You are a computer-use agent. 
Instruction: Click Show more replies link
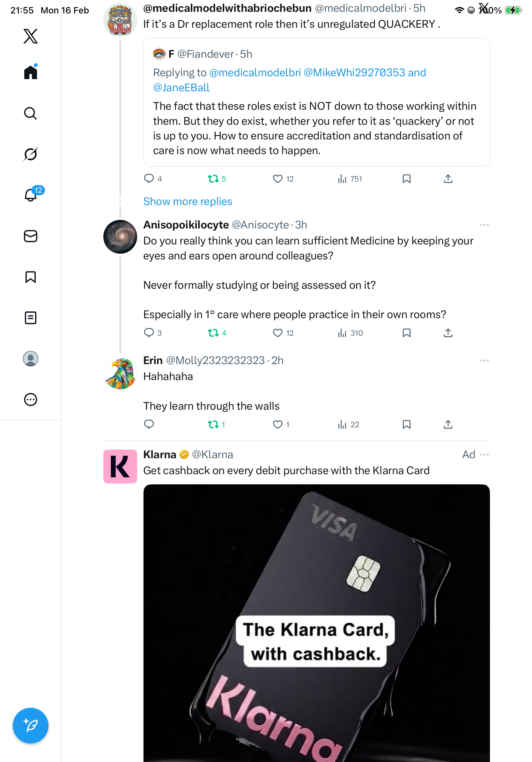[x=188, y=201]
